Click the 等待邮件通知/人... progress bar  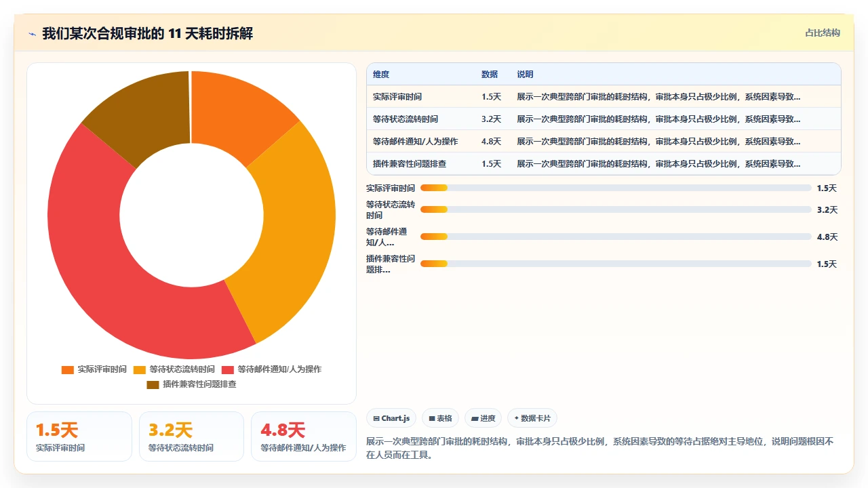(616, 237)
